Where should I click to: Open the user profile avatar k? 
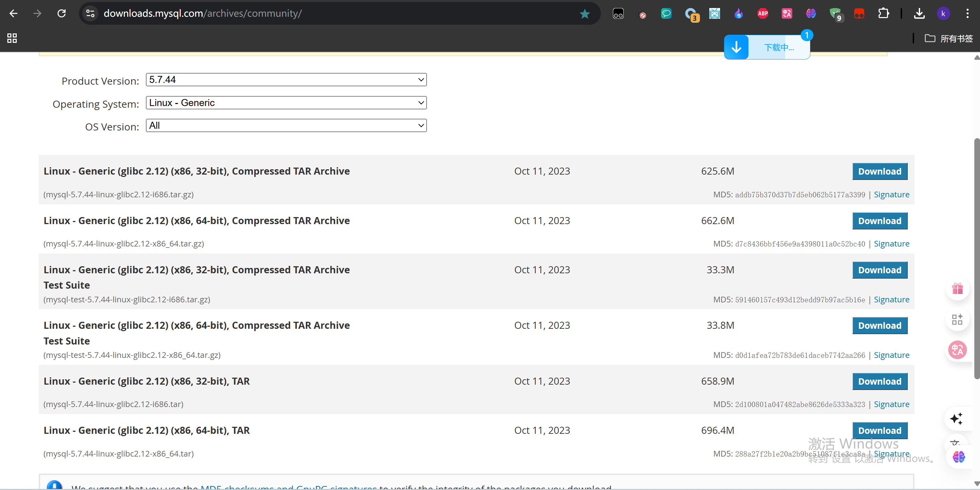click(943, 14)
